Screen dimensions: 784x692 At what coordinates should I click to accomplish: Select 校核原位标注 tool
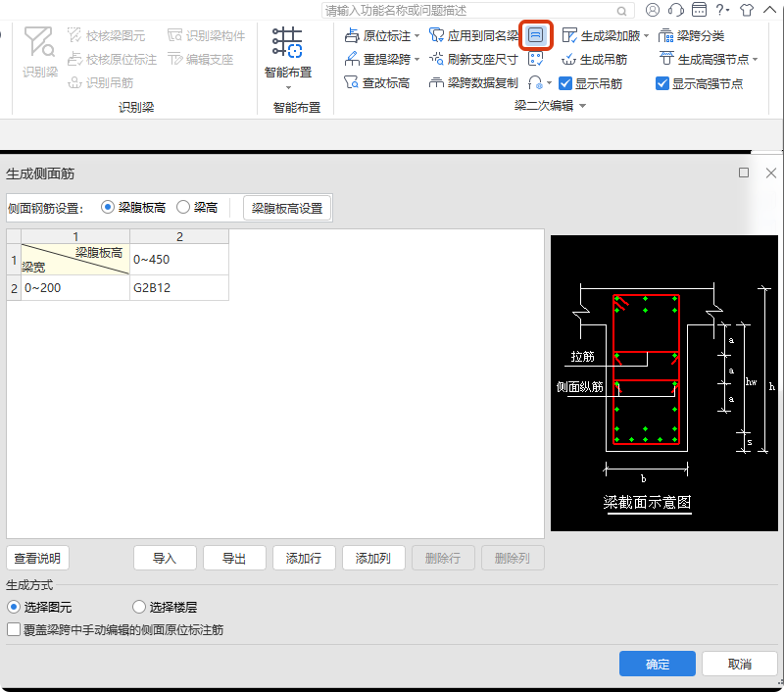click(x=112, y=60)
